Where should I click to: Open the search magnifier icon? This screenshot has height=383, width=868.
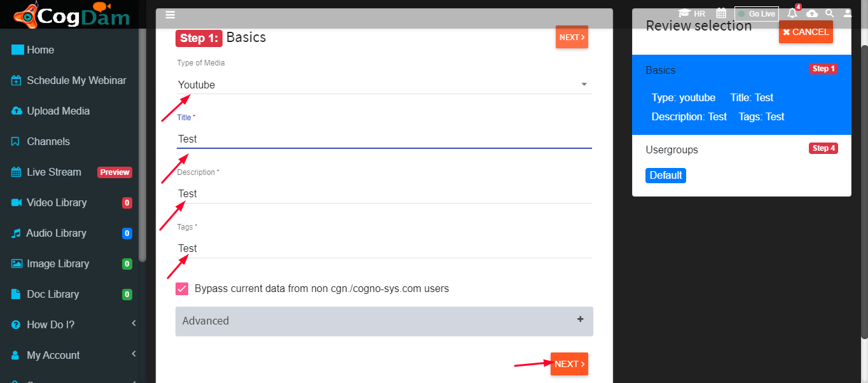click(x=829, y=13)
